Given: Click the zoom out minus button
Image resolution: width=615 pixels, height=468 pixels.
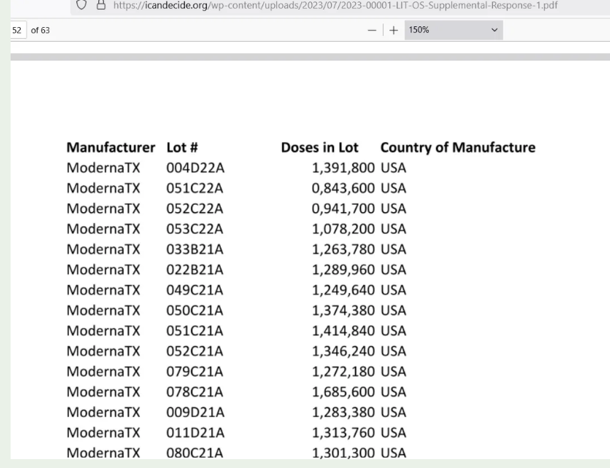Looking at the screenshot, I should pyautogui.click(x=373, y=30).
